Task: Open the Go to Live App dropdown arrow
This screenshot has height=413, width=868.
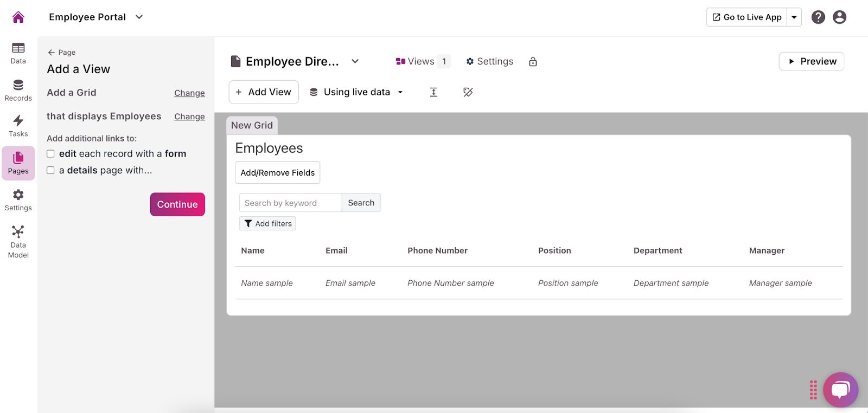Action: 794,17
